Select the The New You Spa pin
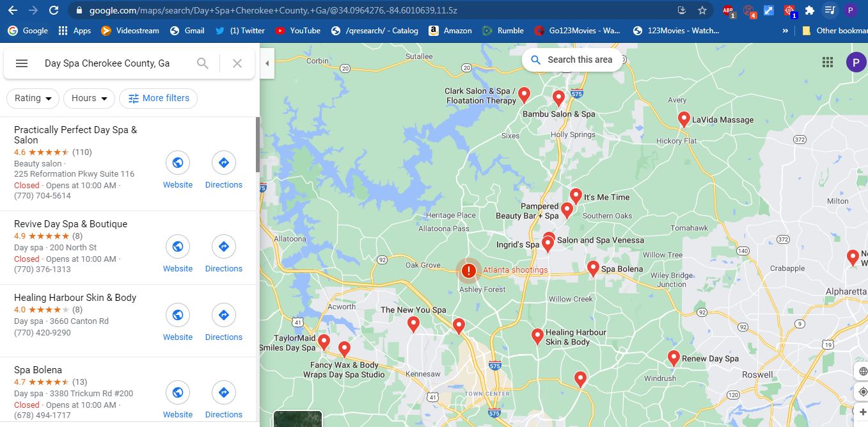Image resolution: width=868 pixels, height=427 pixels. coord(413,325)
